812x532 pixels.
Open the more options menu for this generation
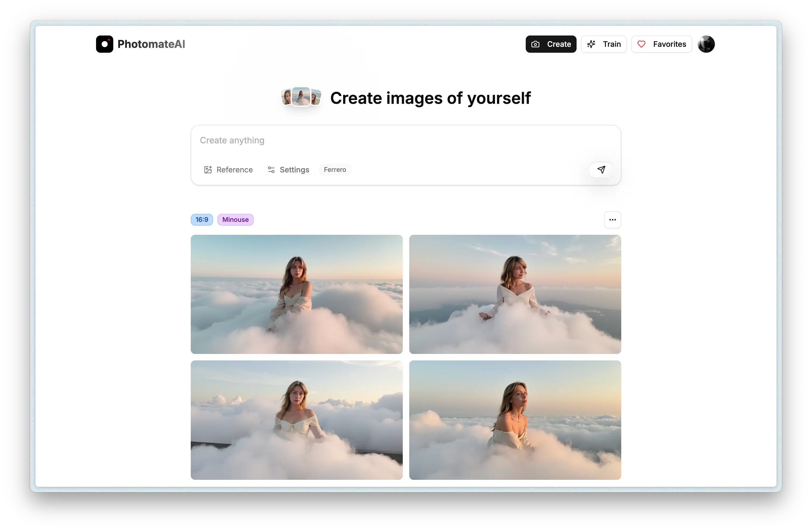pos(612,220)
